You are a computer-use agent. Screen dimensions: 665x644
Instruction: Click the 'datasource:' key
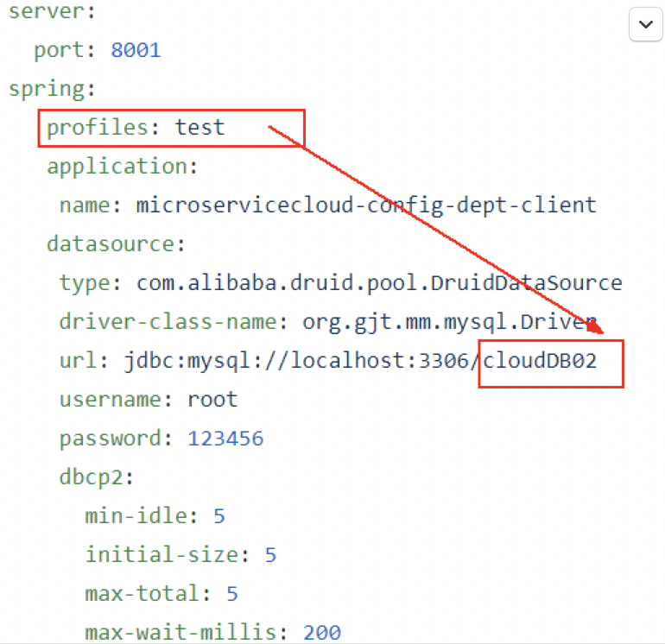(117, 243)
